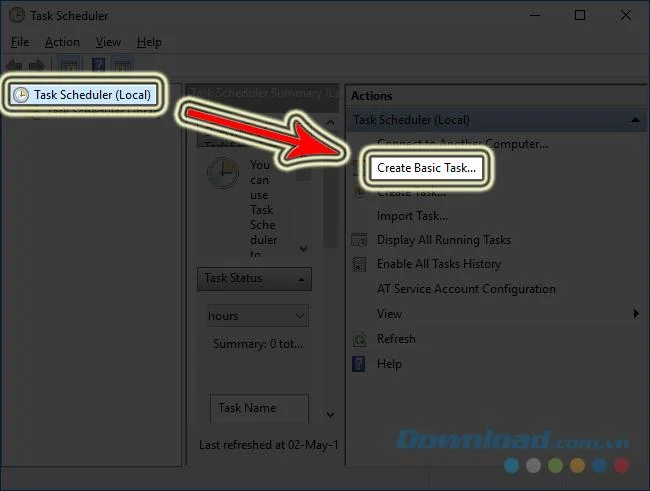
Task: Click the Help question mark icon in Actions
Action: pos(359,364)
